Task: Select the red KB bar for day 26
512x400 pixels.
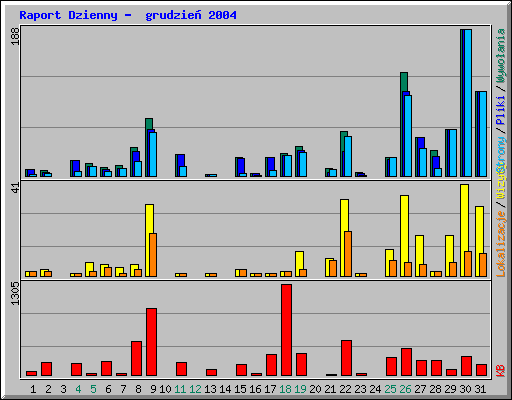Action: tap(406, 362)
